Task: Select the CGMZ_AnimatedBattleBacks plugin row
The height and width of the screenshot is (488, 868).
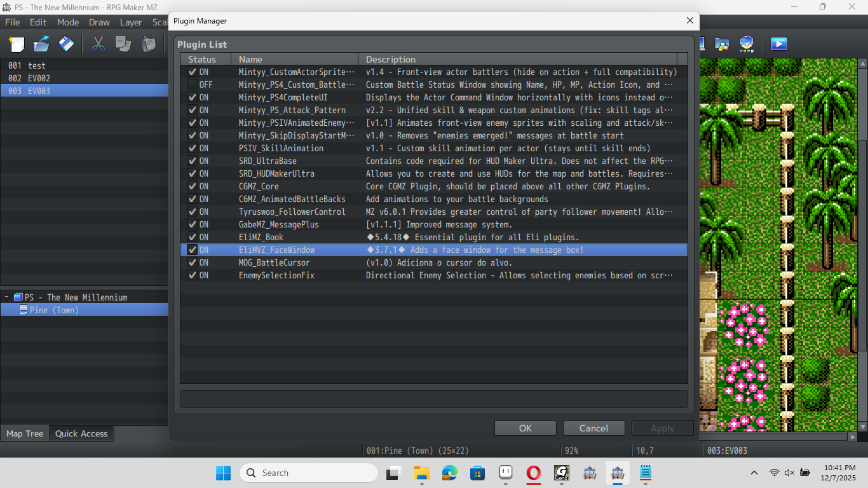Action: (434, 199)
